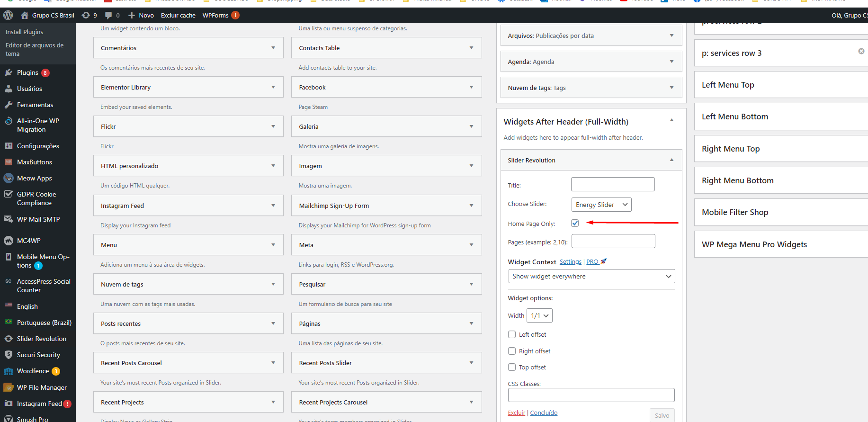
Task: Open the Left Menu Top widget area
Action: click(x=781, y=85)
